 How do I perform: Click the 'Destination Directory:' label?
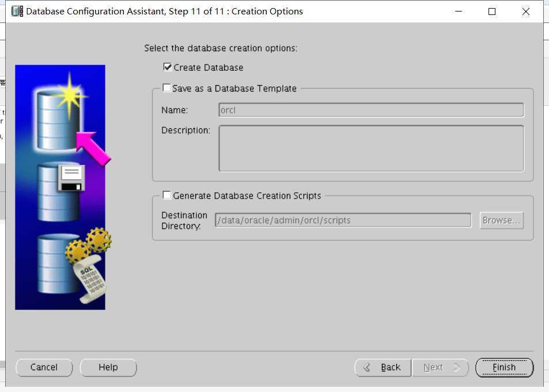184,220
